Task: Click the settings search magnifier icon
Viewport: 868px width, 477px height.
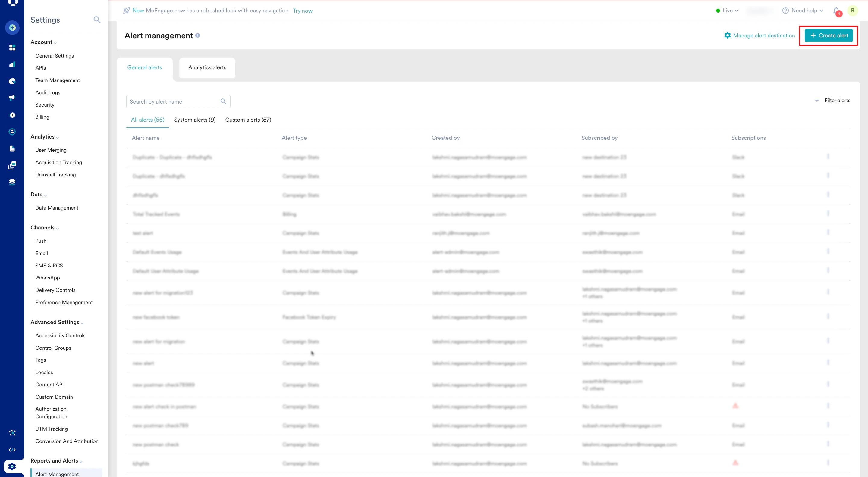Action: click(x=97, y=20)
